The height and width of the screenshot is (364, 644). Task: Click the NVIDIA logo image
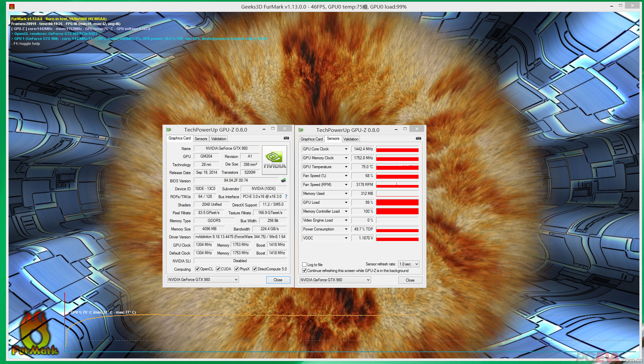275,160
